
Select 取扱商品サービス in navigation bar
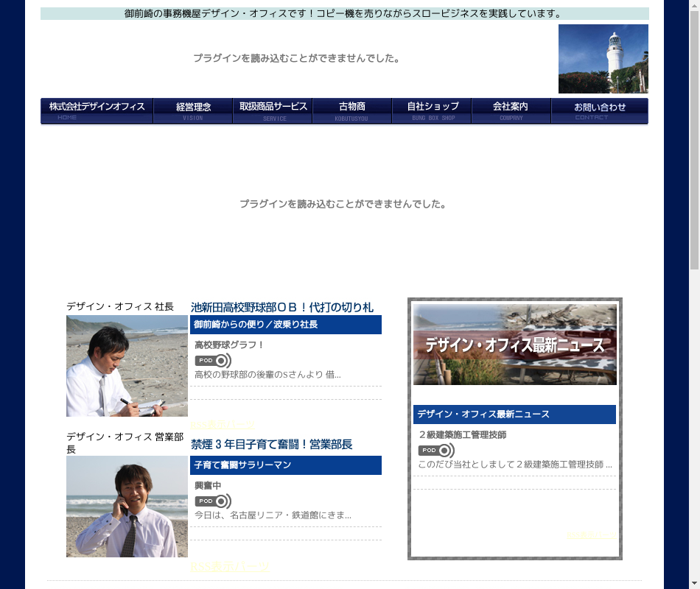pos(273,110)
